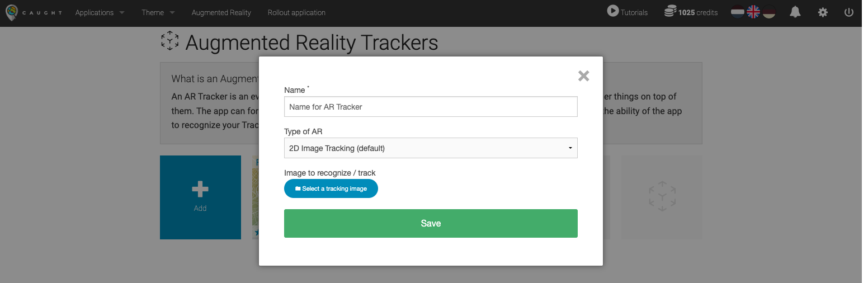
Task: Switch language to English UK flag
Action: (753, 12)
